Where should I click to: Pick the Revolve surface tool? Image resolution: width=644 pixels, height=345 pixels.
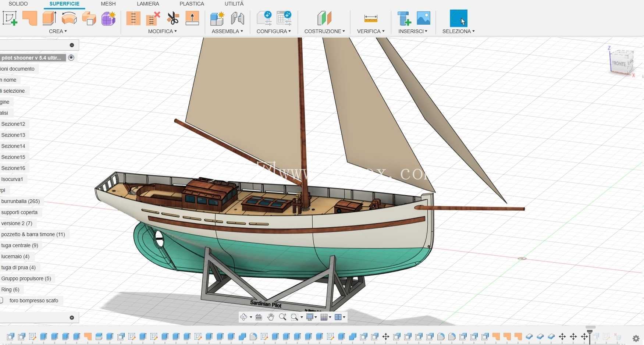point(69,18)
